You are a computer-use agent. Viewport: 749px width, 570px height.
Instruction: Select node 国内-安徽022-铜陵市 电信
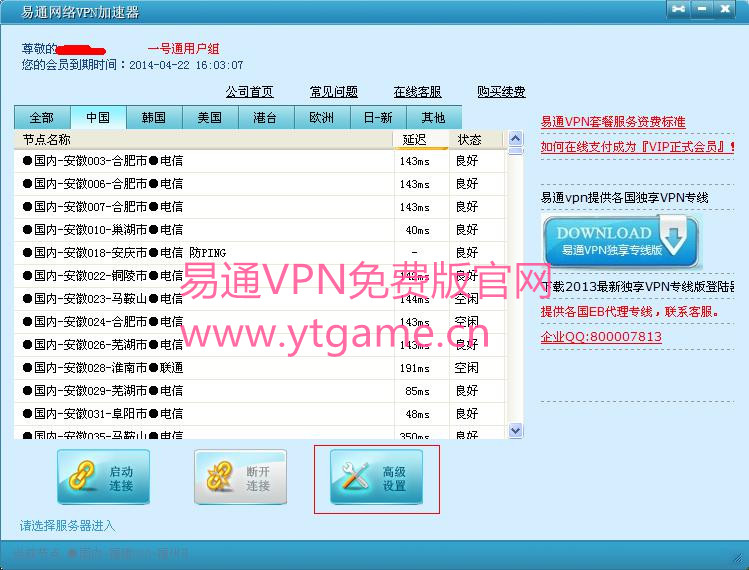pos(259,276)
